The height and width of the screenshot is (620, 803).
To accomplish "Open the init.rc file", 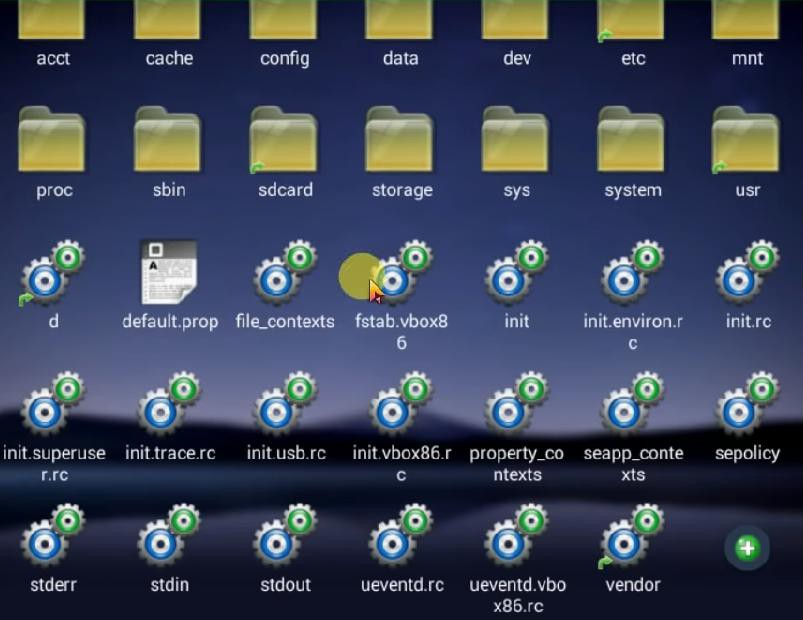I will click(747, 273).
